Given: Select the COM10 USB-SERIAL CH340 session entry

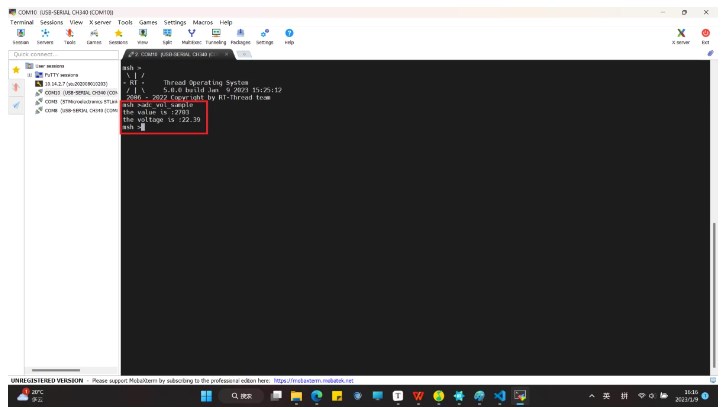Looking at the screenshot, I should pyautogui.click(x=77, y=93).
